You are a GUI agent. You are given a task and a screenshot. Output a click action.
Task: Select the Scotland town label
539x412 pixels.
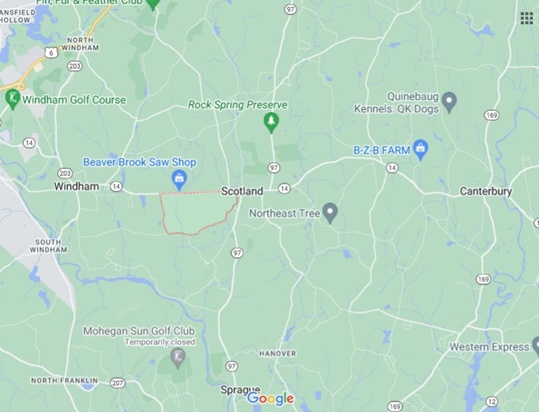click(x=242, y=191)
